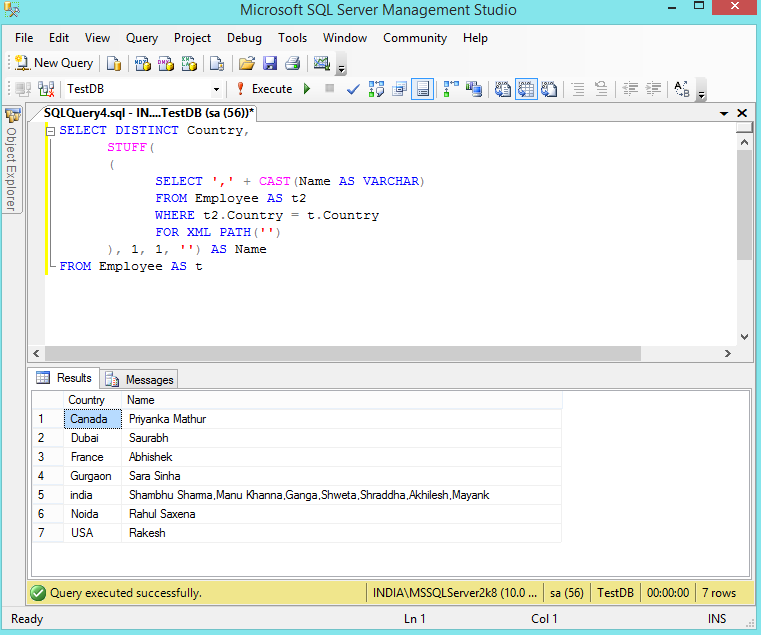The width and height of the screenshot is (761, 635).
Task: Toggle Results to Grid mode
Action: tap(526, 89)
